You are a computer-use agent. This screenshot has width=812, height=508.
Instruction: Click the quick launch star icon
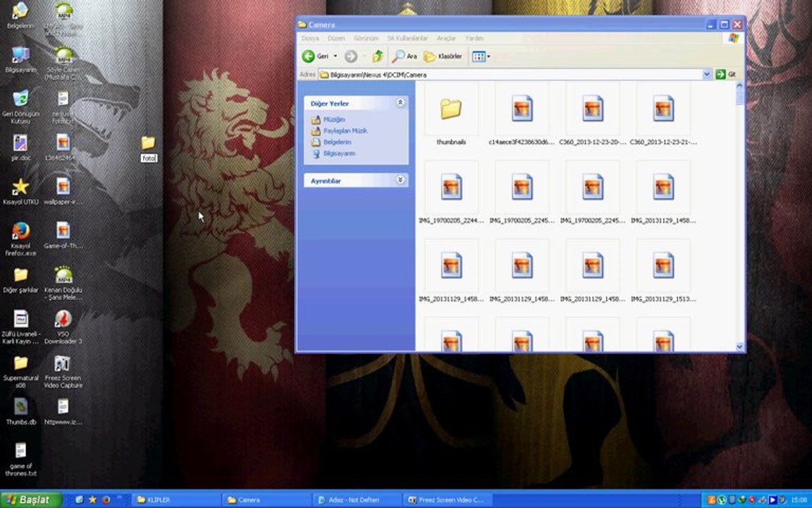point(93,500)
